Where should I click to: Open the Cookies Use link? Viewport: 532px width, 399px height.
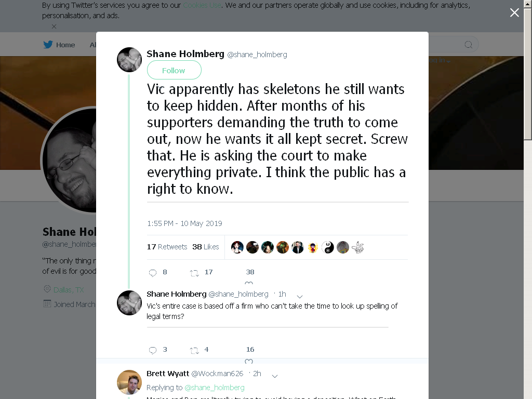tap(202, 5)
